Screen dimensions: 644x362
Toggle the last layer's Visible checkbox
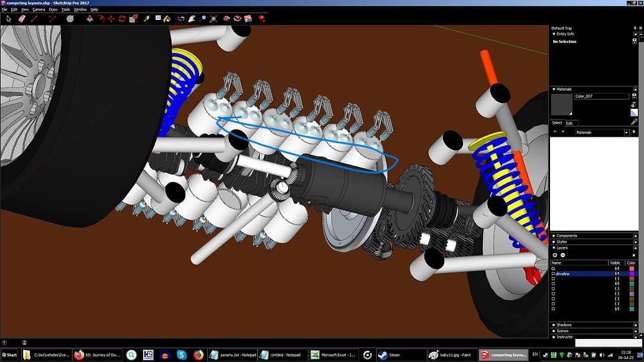click(x=617, y=309)
